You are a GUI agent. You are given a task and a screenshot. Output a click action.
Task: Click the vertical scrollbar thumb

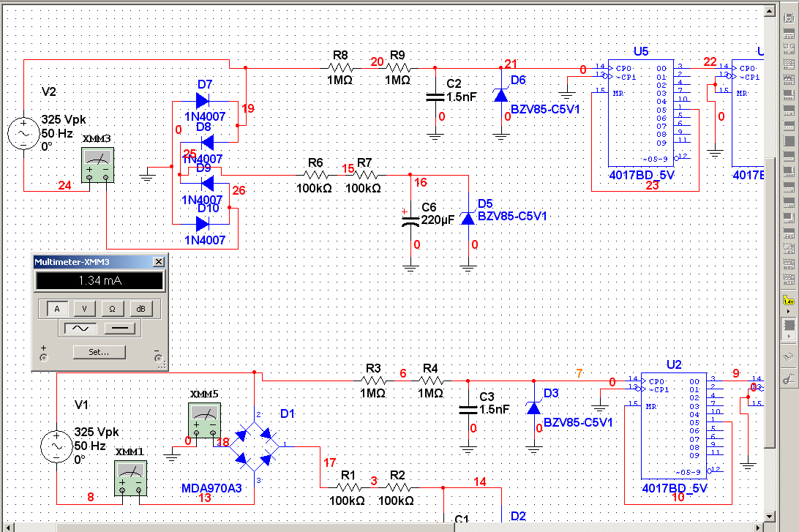[770, 303]
